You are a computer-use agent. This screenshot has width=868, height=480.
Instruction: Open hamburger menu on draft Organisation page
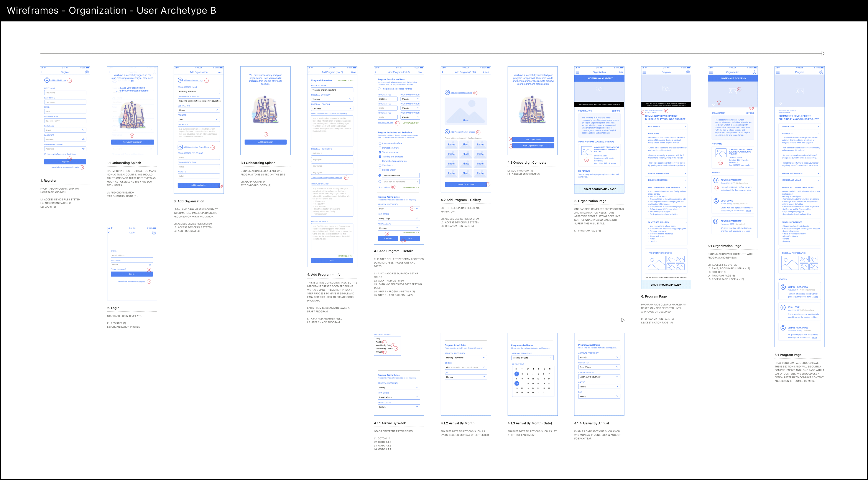point(577,72)
